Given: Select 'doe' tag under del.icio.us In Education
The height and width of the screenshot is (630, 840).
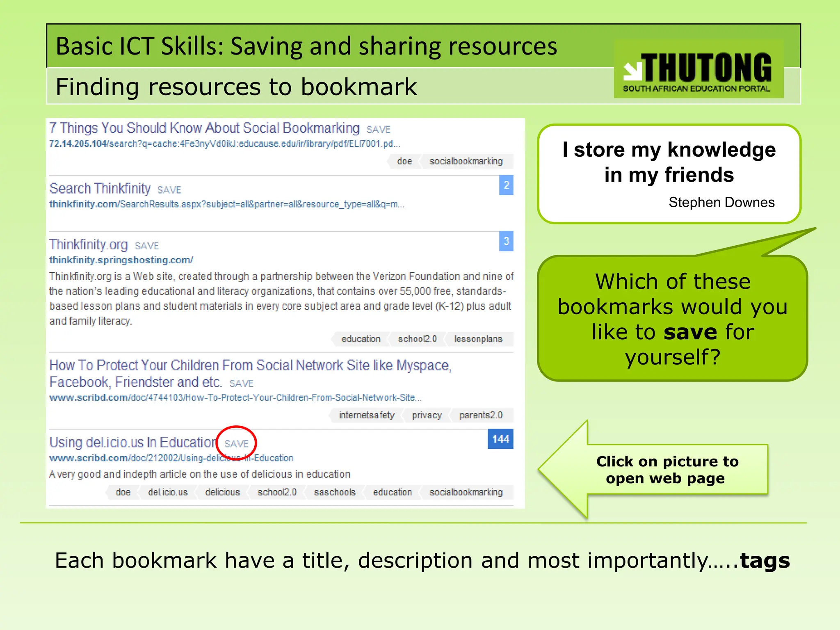Looking at the screenshot, I should tap(123, 492).
